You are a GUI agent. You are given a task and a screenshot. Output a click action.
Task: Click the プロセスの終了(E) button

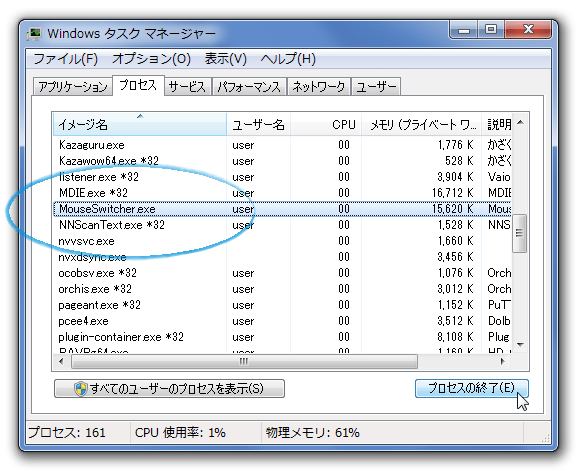(472, 388)
